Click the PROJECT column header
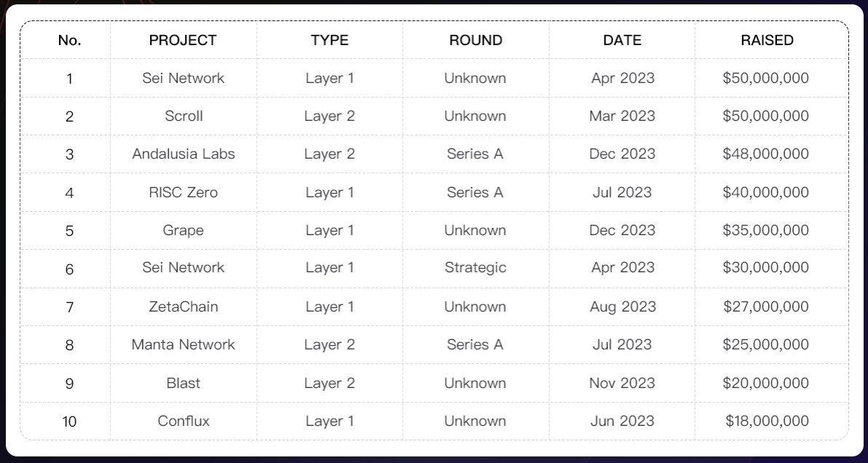Screen dimensions: 868x463 point(183,40)
